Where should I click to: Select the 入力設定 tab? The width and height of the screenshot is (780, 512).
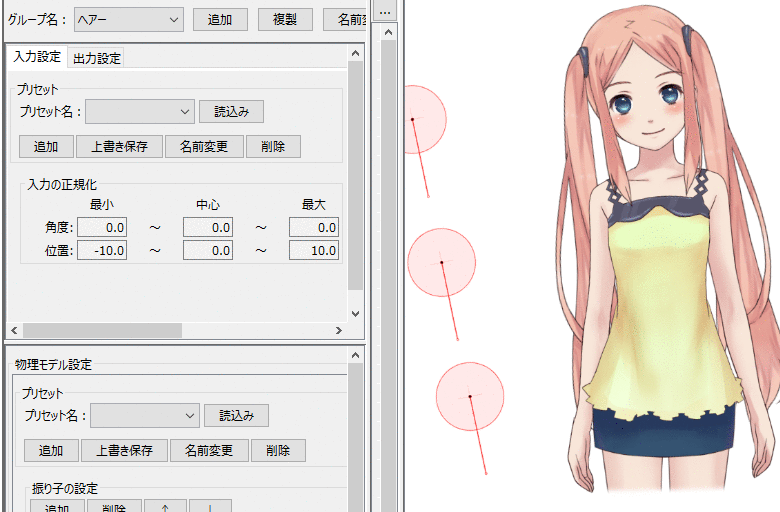pos(37,57)
